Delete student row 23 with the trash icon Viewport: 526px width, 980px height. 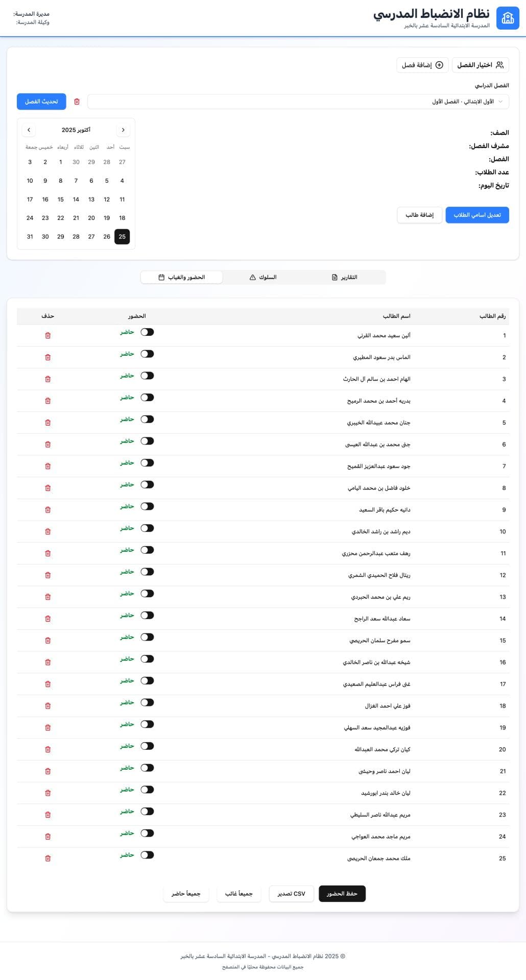(x=48, y=815)
